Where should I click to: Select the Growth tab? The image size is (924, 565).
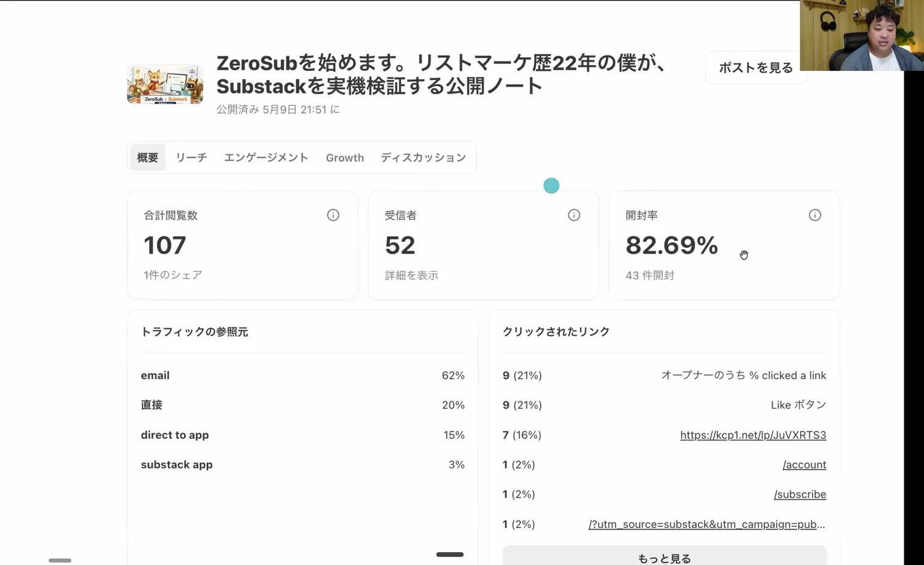tap(345, 158)
